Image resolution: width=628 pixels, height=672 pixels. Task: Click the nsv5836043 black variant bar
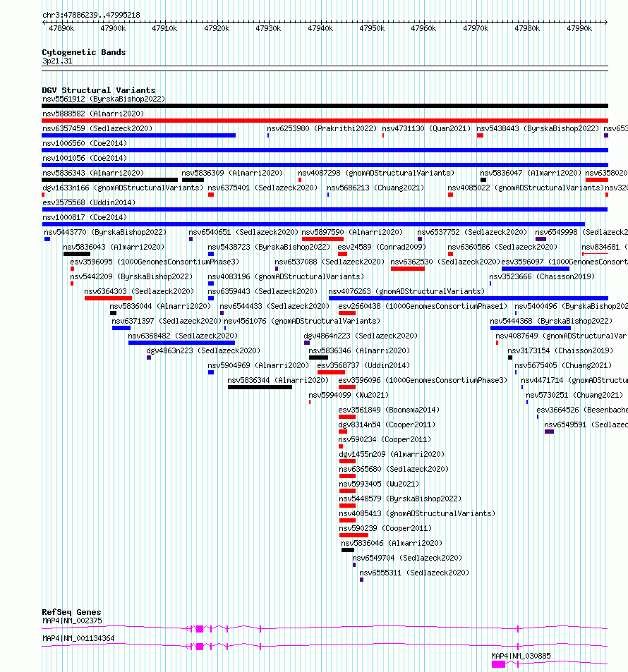(77, 254)
